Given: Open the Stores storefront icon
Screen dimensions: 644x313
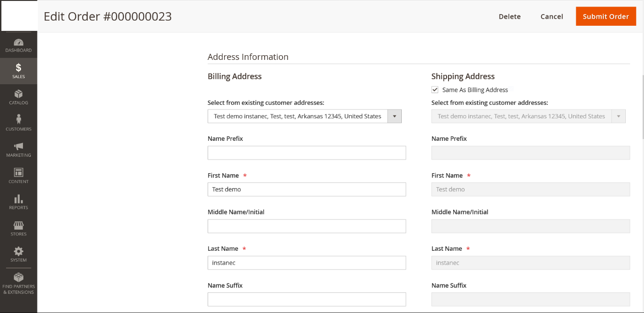Looking at the screenshot, I should [x=19, y=226].
